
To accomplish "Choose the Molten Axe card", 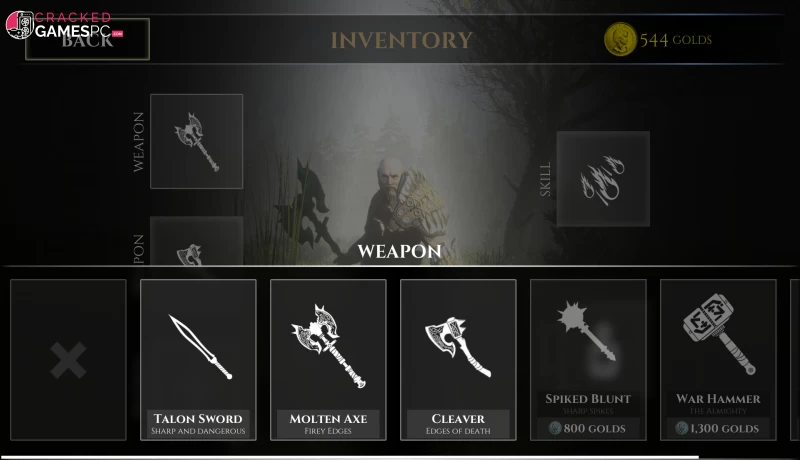I will click(x=328, y=360).
